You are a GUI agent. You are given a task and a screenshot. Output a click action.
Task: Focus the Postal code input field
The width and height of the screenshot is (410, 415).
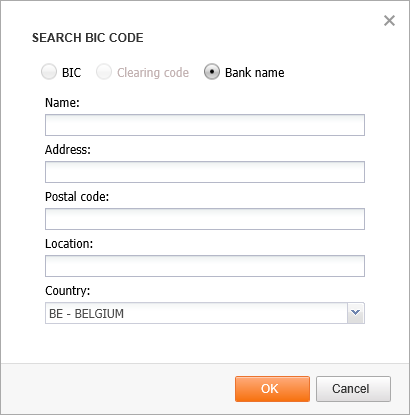[205, 219]
